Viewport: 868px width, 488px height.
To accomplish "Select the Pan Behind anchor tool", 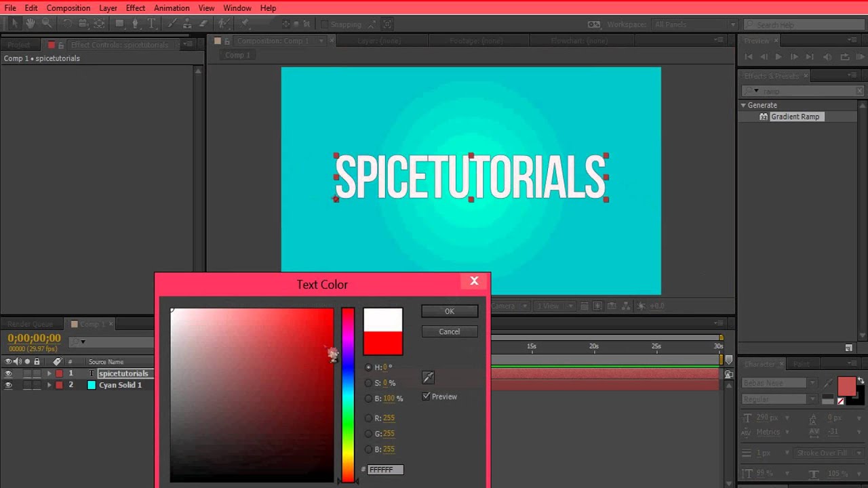I will click(99, 24).
